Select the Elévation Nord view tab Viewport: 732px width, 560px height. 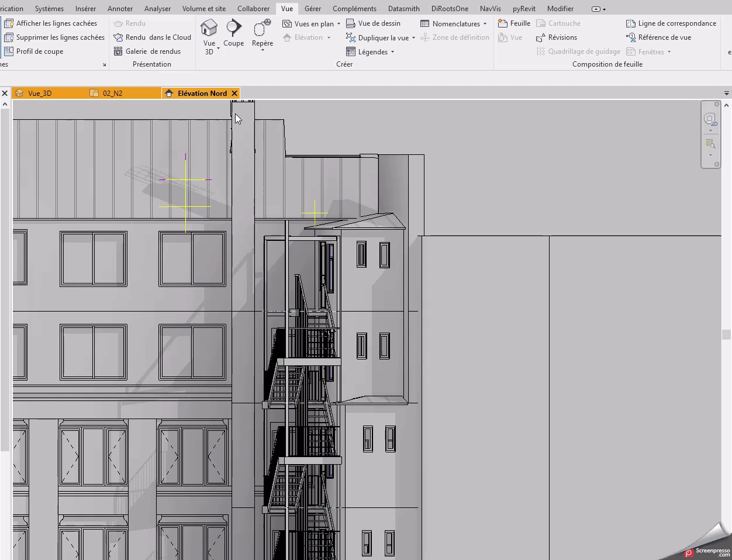click(x=202, y=93)
